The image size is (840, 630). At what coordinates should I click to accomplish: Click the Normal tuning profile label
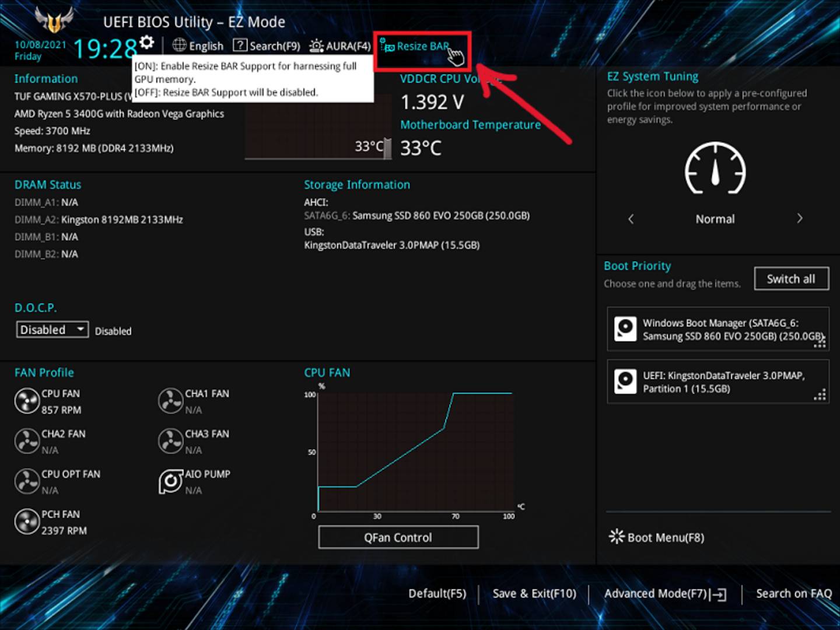(715, 219)
